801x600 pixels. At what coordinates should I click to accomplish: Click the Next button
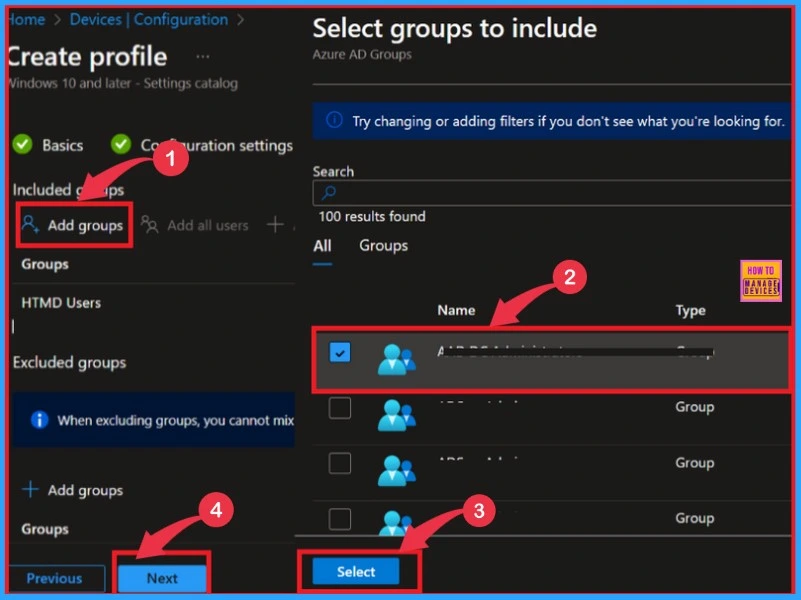pos(162,578)
